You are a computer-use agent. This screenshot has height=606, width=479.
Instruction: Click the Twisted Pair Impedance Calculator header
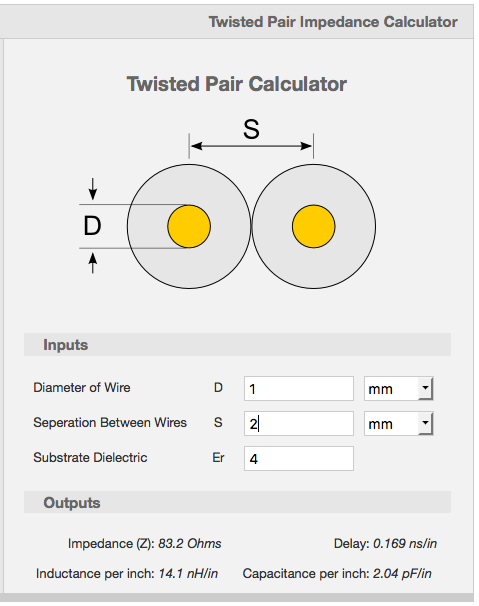333,22
